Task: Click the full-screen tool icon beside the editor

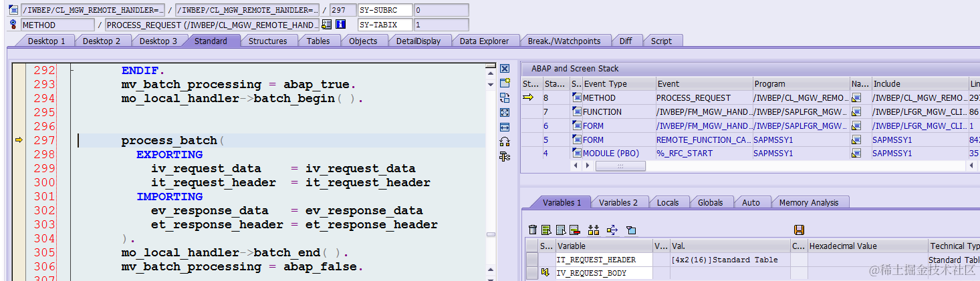Action: point(505,112)
